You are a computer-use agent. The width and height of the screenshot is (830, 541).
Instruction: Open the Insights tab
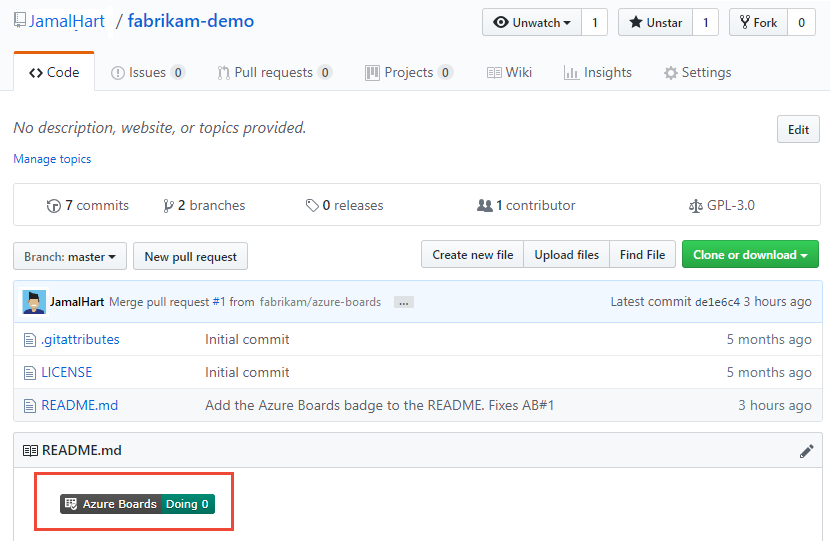pos(598,72)
